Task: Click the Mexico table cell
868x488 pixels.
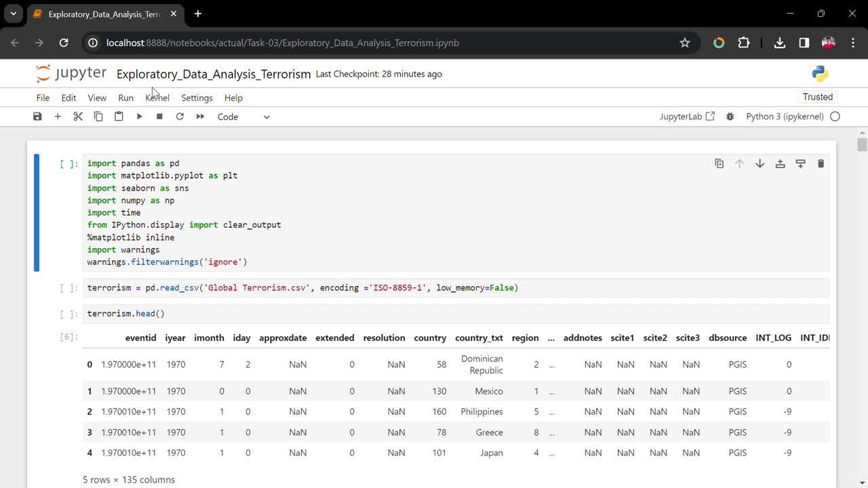Action: click(489, 391)
